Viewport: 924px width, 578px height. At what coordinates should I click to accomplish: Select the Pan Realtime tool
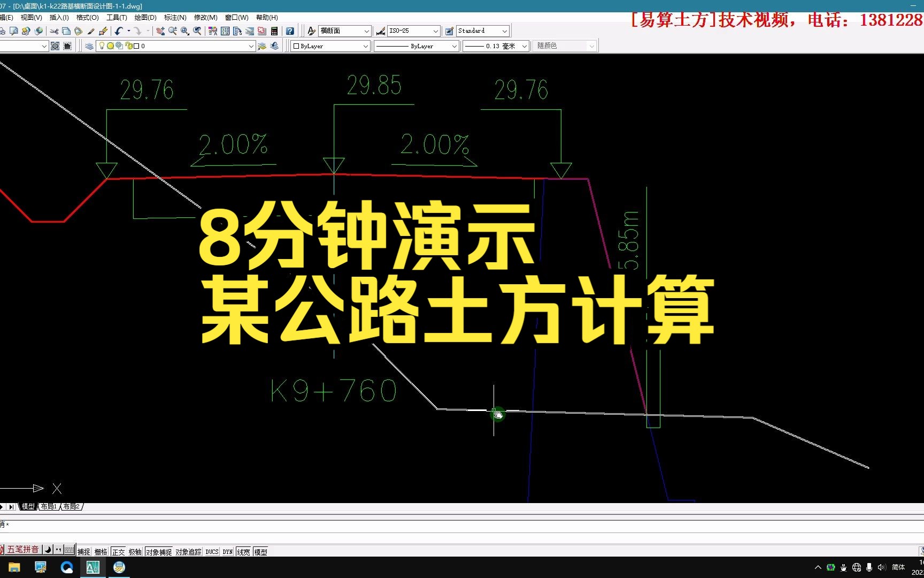161,31
